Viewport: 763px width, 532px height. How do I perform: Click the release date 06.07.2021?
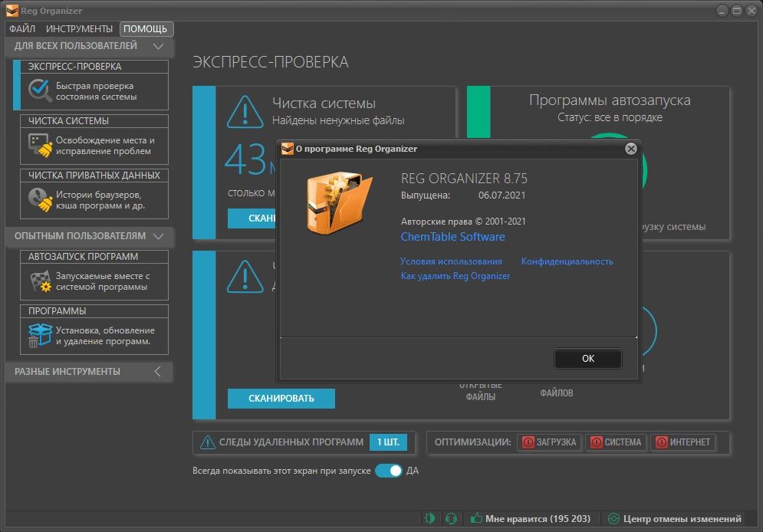coord(502,195)
